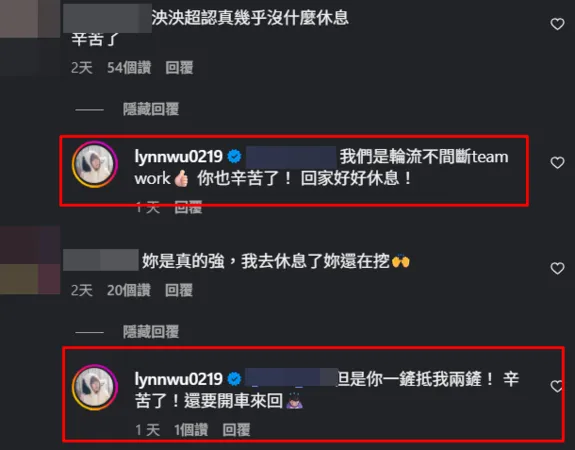Screen dimensions: 575x450
Task: Like lynnwu0219's reply about 一鏟抵我兩鏟
Action: pos(557,386)
